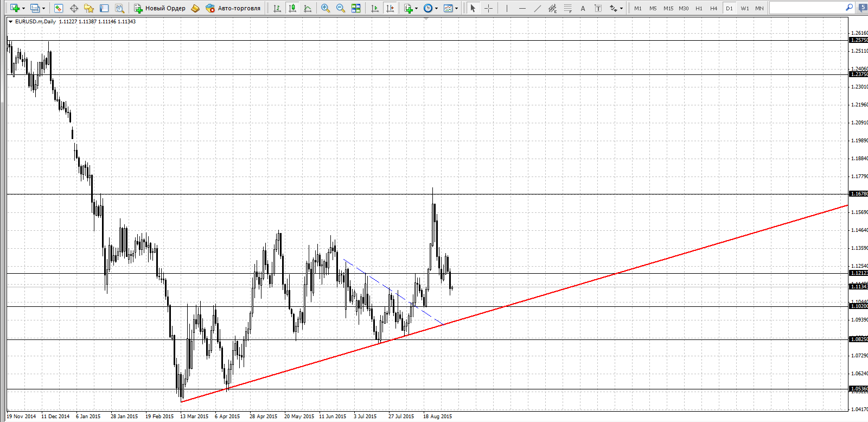The image size is (868, 422).
Task: Expand the Arrows objects dropdown
Action: pyautogui.click(x=621, y=8)
